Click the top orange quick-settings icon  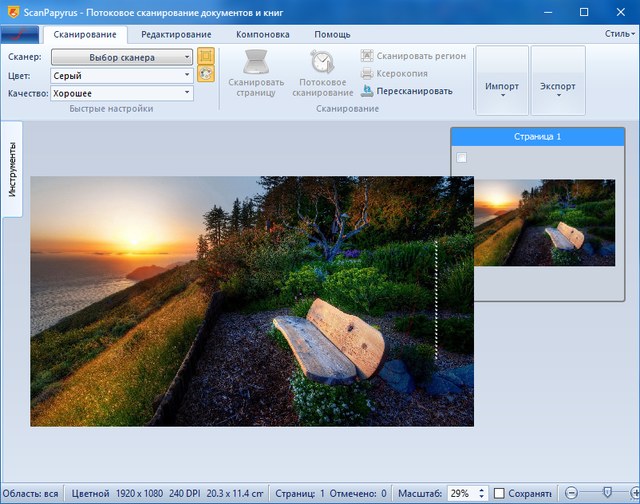point(206,56)
